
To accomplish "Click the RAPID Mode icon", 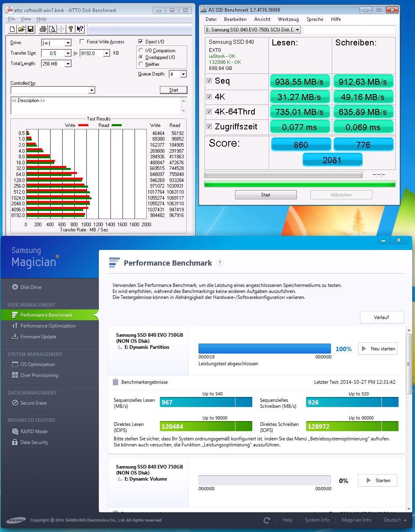I will [x=15, y=432].
